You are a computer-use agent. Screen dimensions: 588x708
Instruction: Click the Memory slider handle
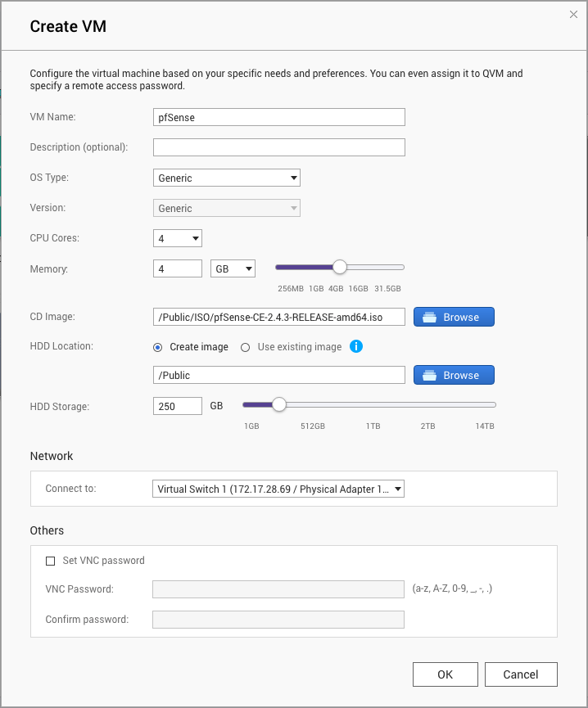[339, 267]
